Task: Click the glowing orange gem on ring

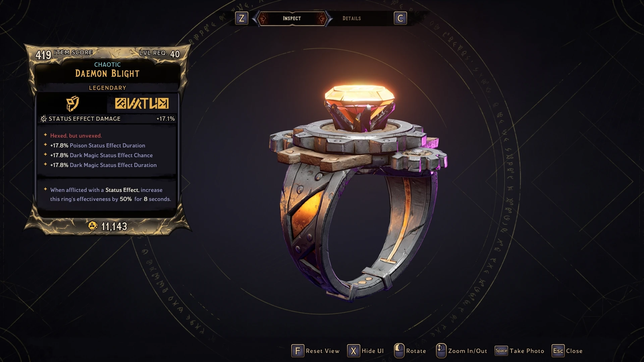Action: [x=360, y=98]
